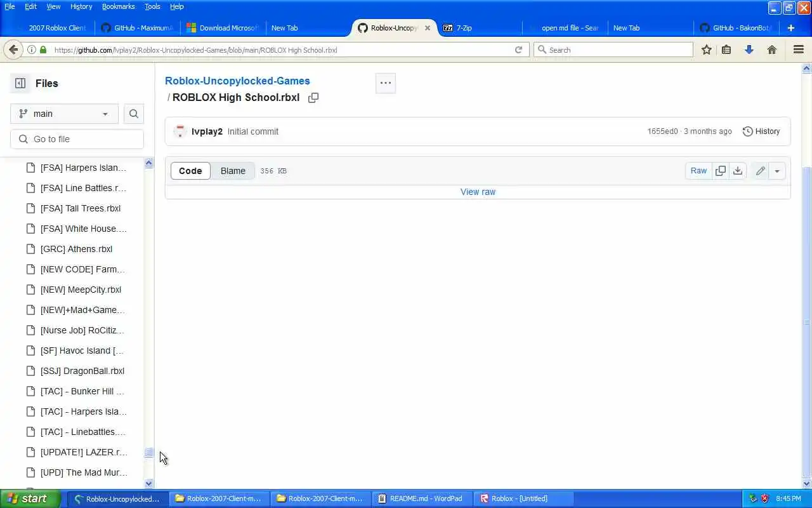
Task: Click the browser Search box
Action: point(613,50)
